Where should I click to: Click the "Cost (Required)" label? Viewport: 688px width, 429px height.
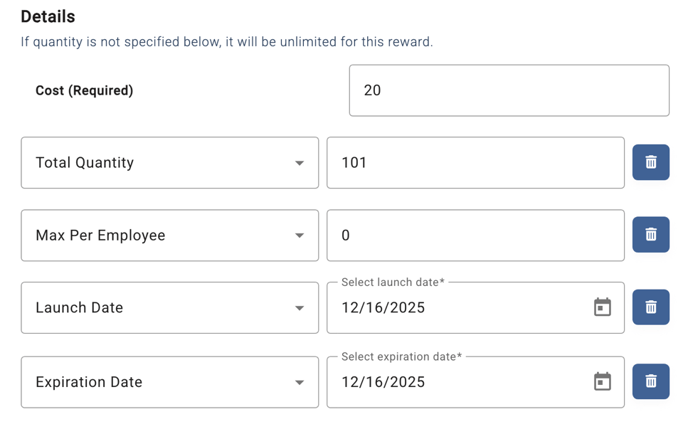(x=84, y=91)
